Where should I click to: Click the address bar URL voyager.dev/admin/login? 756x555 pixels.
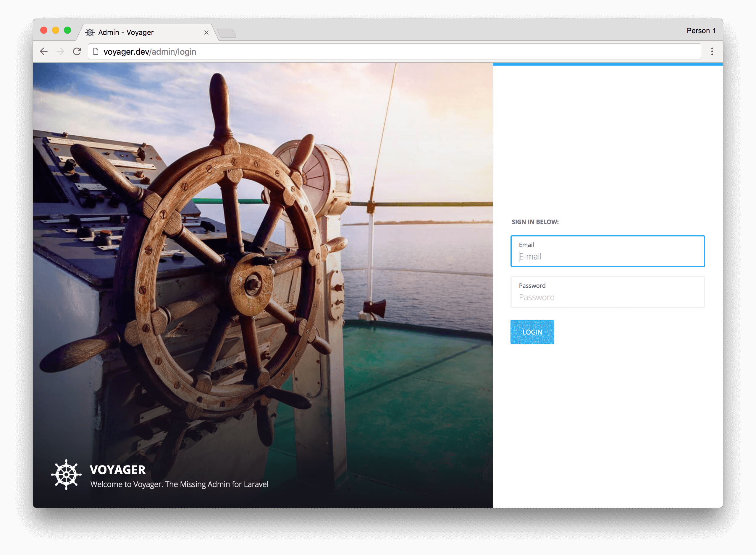150,52
